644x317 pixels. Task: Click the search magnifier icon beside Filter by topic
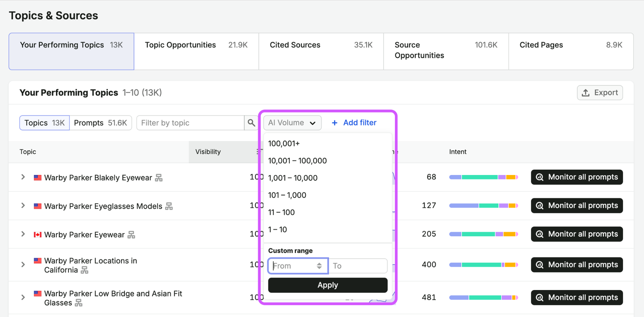[x=251, y=123]
